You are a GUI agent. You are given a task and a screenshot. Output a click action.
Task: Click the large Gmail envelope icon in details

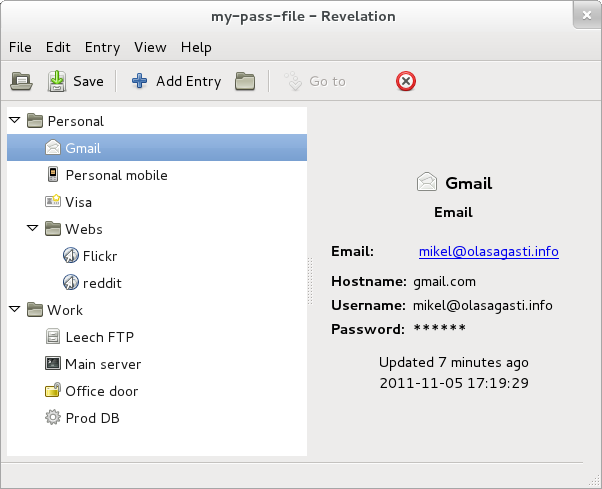(427, 182)
